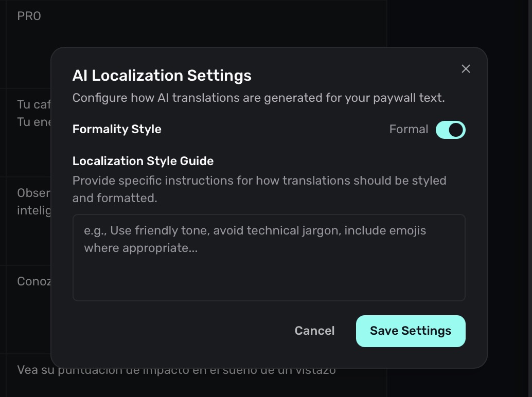Select the background row beginning with 'Obser'
Image resolution: width=532 pixels, height=397 pixels.
33,193
